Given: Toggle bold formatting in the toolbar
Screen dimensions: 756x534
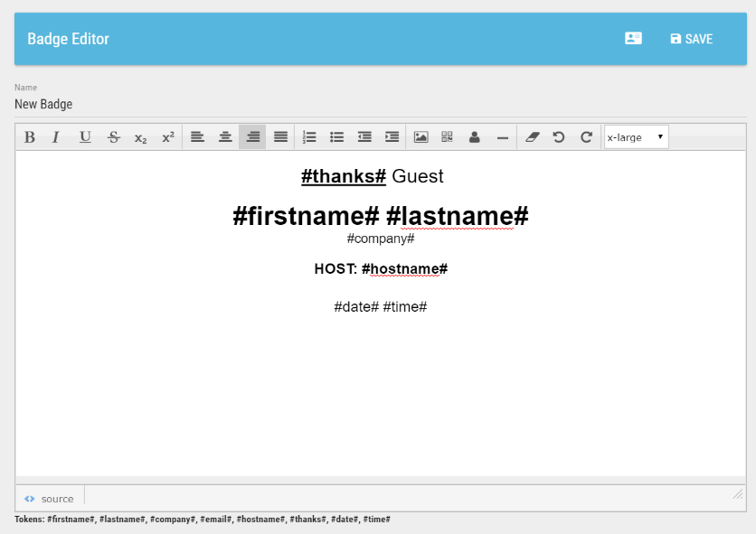Looking at the screenshot, I should pyautogui.click(x=30, y=137).
